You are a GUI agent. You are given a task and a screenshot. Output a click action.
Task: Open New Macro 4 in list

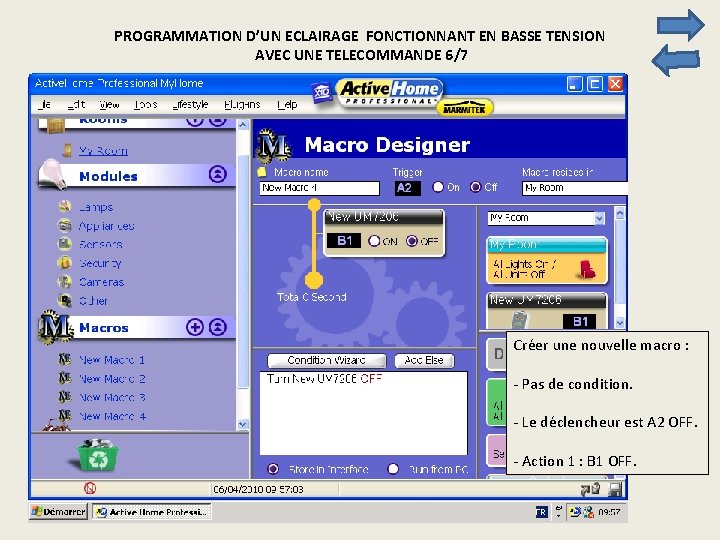(x=112, y=416)
